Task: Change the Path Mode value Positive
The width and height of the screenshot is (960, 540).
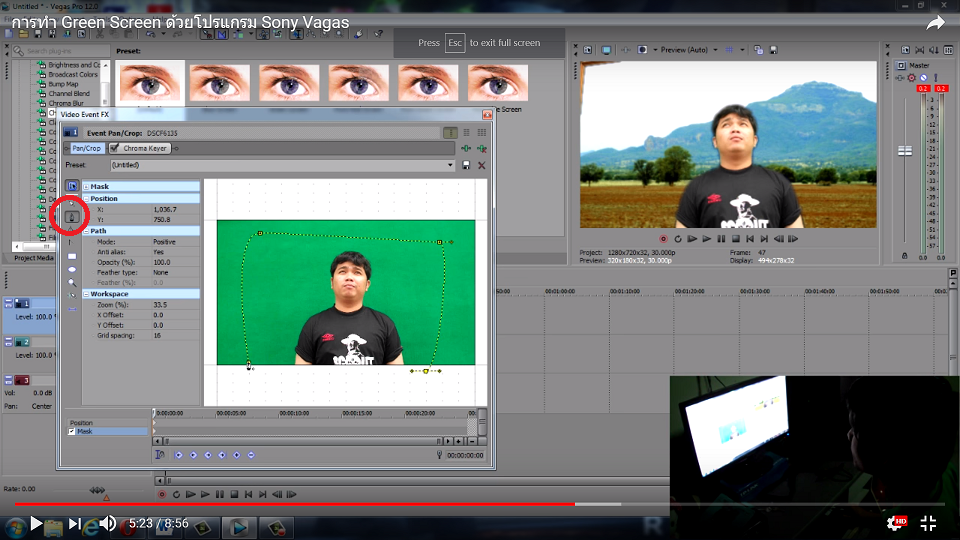Action: [x=164, y=242]
